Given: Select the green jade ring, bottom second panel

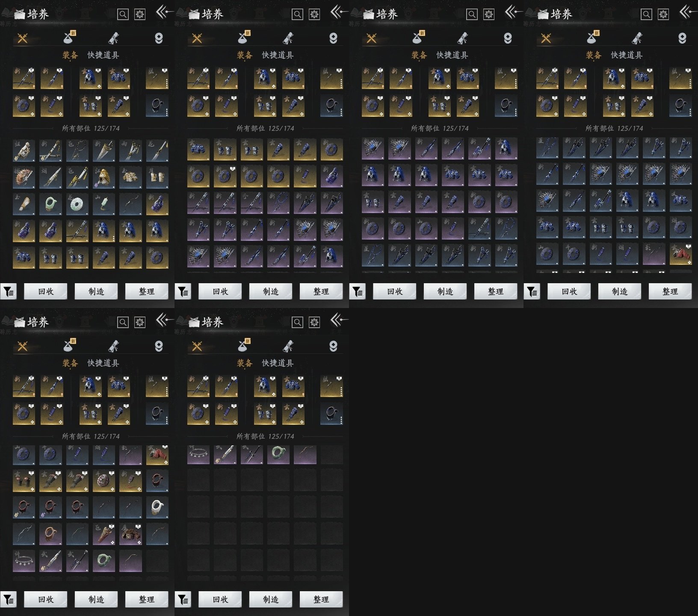Looking at the screenshot, I should tap(278, 454).
